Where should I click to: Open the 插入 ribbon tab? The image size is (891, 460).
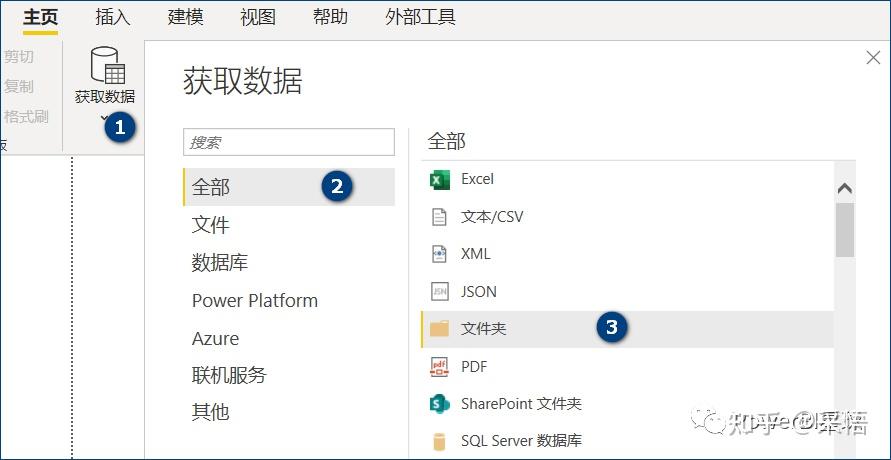(112, 17)
